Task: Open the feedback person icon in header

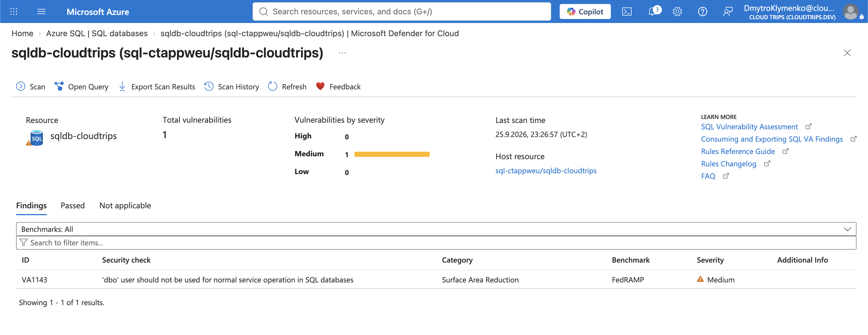Action: pyautogui.click(x=727, y=12)
